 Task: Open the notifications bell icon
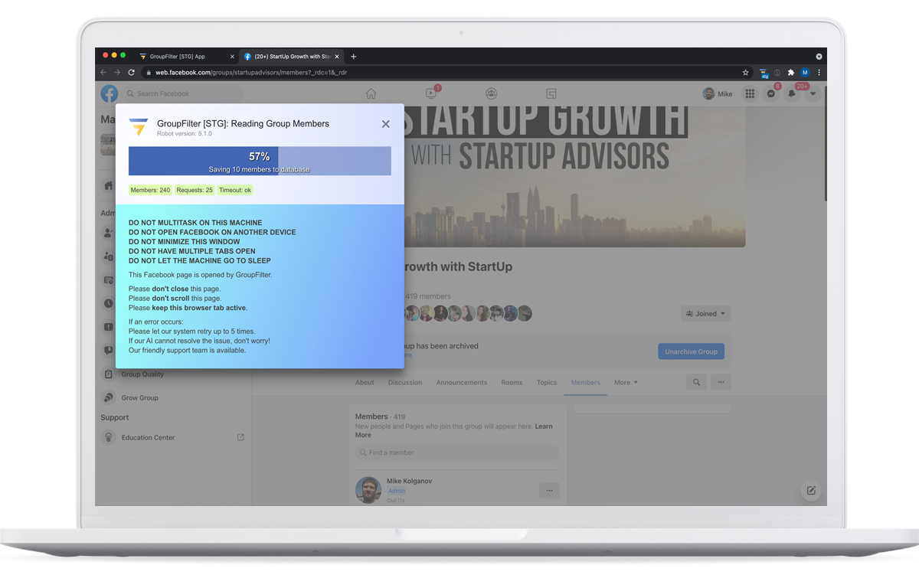click(x=792, y=93)
